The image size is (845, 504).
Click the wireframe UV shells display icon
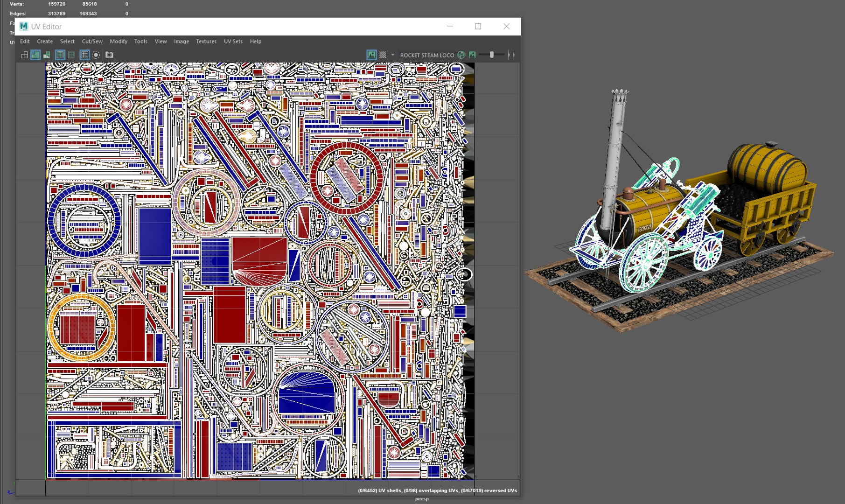point(24,55)
